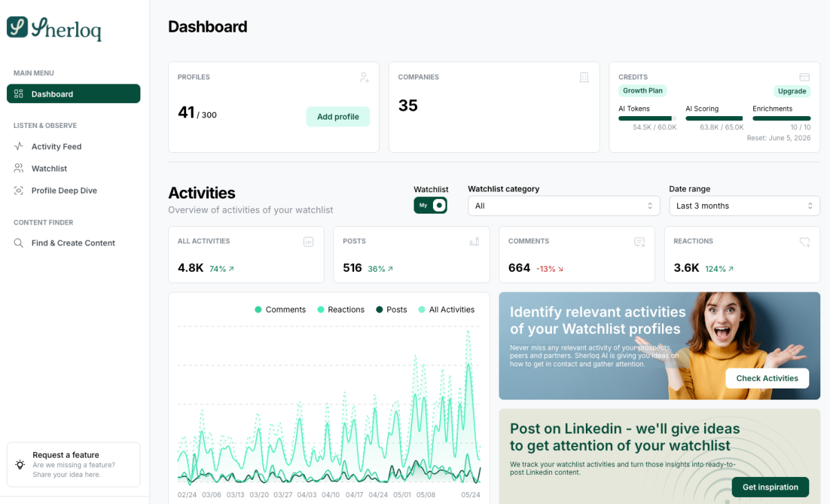Click the Profile Deep Dive scan icon
The height and width of the screenshot is (504, 830).
(x=19, y=191)
